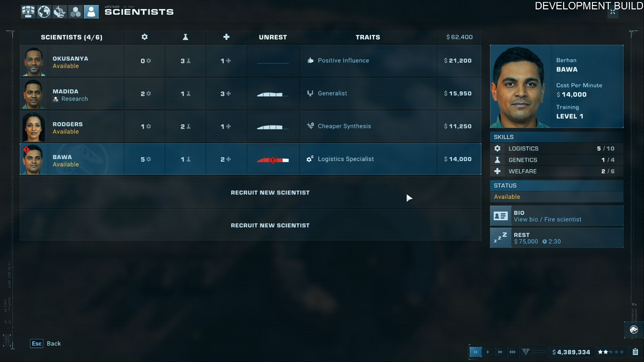Screen dimensions: 644x362
Task: Set game to normal play speed
Action: [488, 352]
